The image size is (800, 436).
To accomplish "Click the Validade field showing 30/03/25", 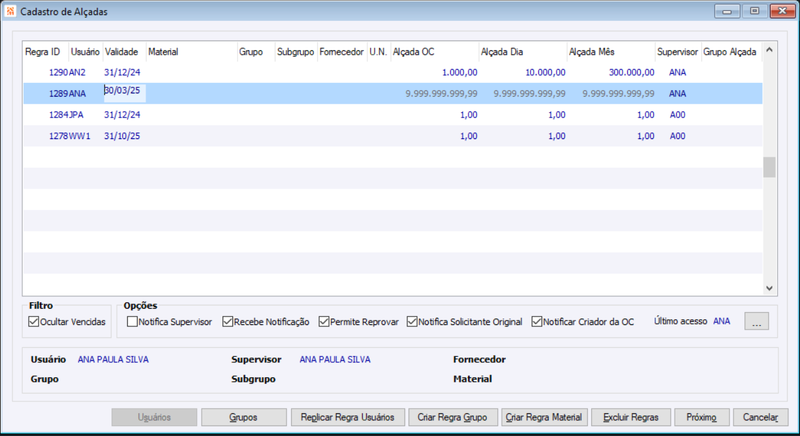I will tap(124, 93).
